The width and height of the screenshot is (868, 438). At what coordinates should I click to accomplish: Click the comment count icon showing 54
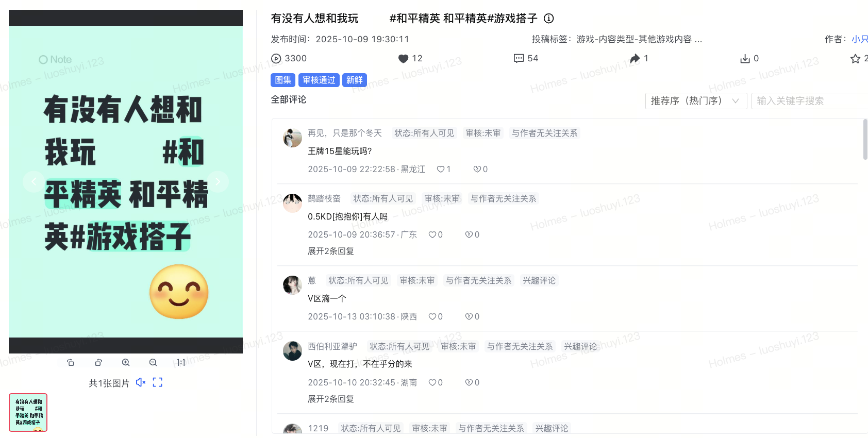(x=519, y=59)
